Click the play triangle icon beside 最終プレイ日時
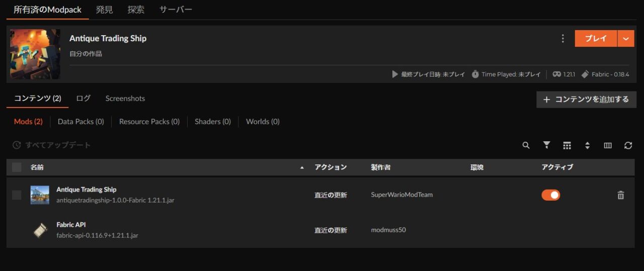The width and height of the screenshot is (644, 271). [x=395, y=74]
